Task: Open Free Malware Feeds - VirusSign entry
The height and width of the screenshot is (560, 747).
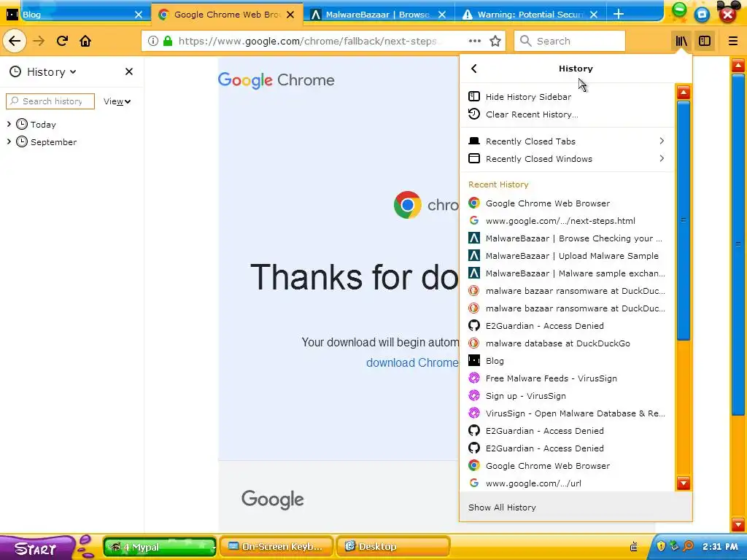Action: click(567, 378)
